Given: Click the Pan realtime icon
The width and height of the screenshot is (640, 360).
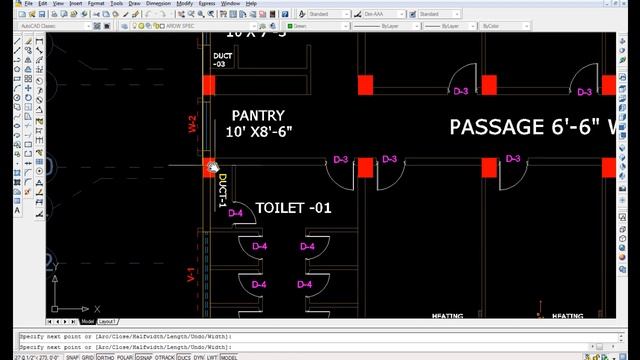Looking at the screenshot, I should [x=181, y=14].
